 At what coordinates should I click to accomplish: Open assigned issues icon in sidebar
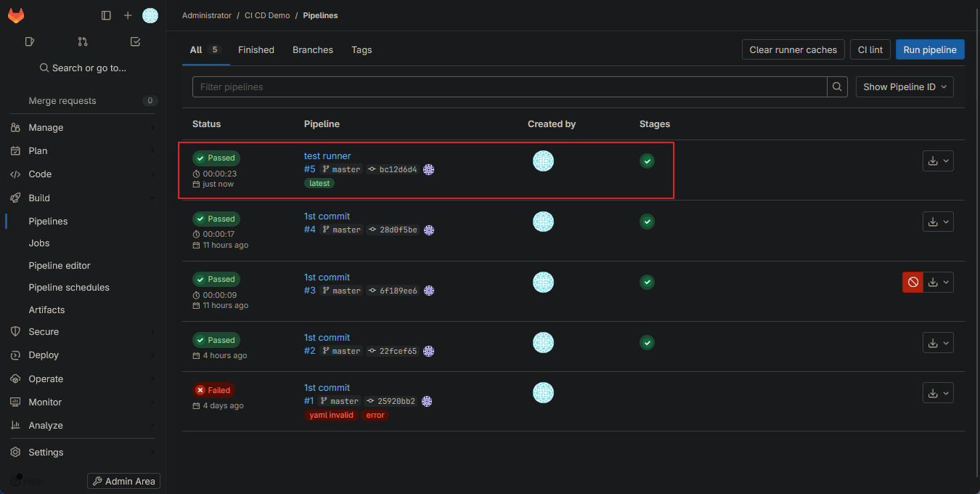click(30, 41)
